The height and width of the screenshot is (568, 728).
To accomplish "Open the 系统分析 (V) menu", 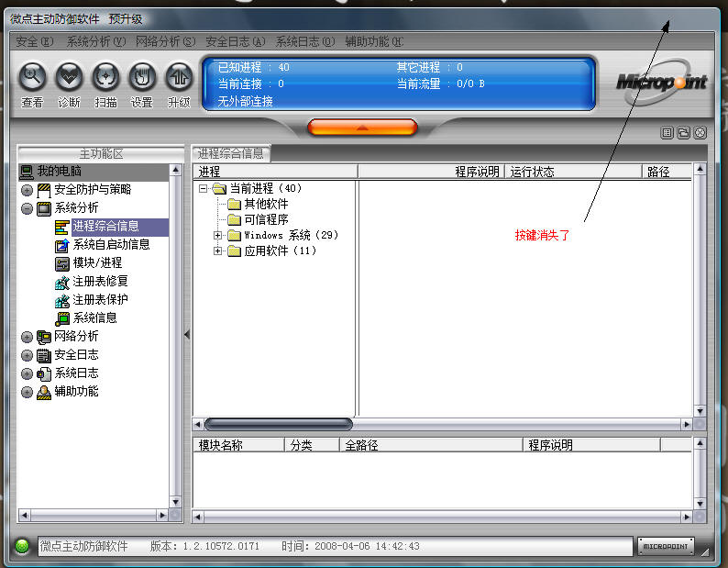I will (x=95, y=42).
